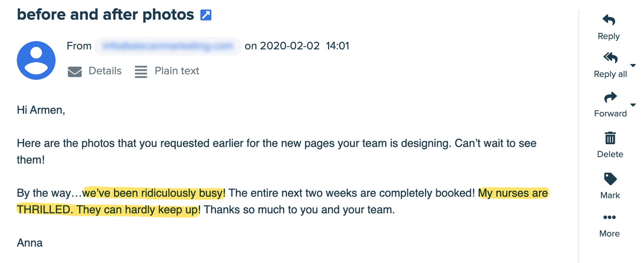
Task: Click the Delete trash can icon
Action: pyautogui.click(x=610, y=138)
